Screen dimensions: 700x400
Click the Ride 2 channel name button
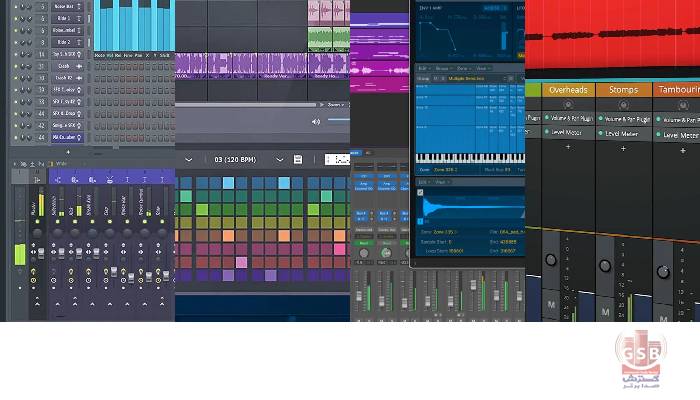(64, 43)
